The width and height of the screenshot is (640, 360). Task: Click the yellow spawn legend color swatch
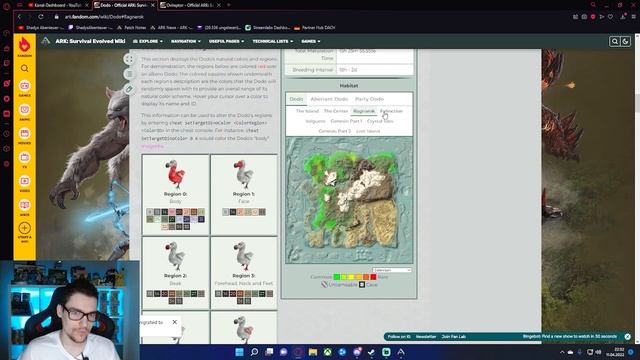351,277
